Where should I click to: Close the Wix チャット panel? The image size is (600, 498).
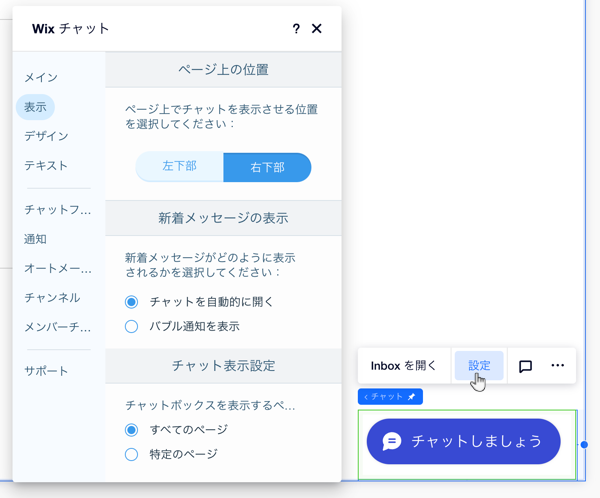pyautogui.click(x=316, y=29)
